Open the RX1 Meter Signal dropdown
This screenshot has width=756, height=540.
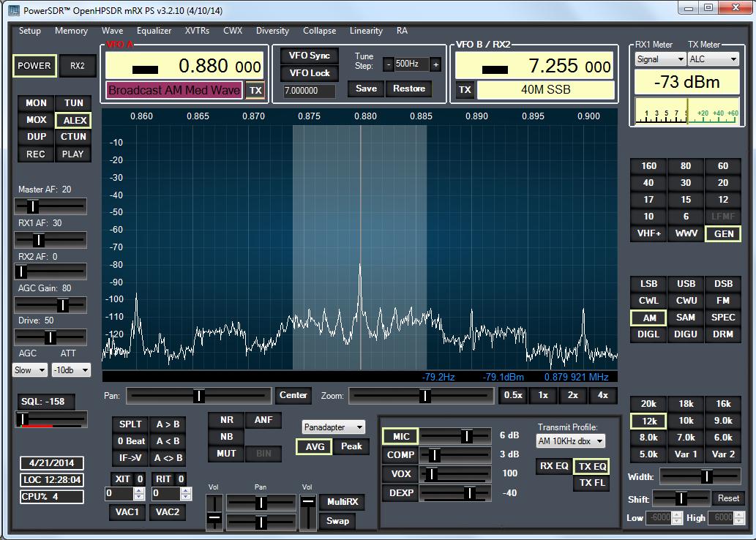(x=659, y=59)
